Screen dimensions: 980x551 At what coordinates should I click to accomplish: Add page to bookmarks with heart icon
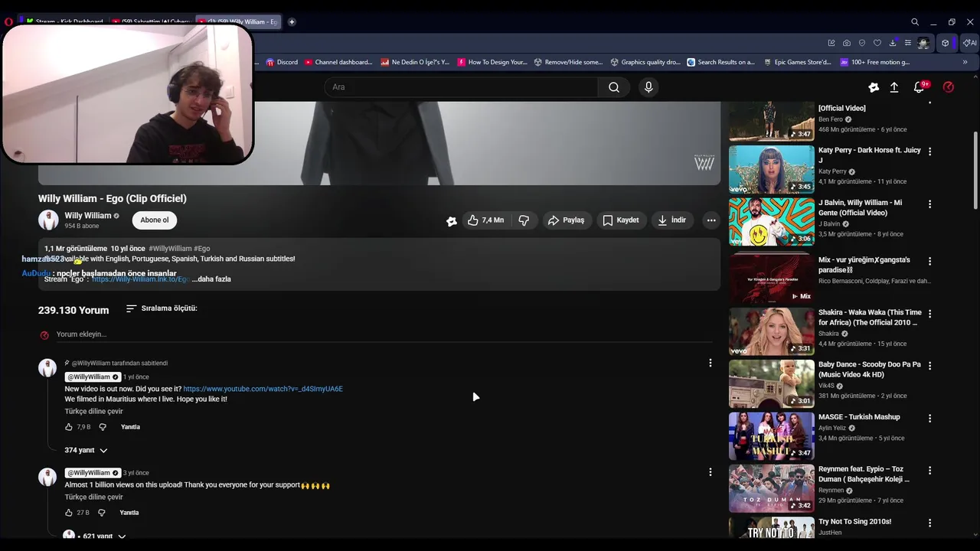877,43
